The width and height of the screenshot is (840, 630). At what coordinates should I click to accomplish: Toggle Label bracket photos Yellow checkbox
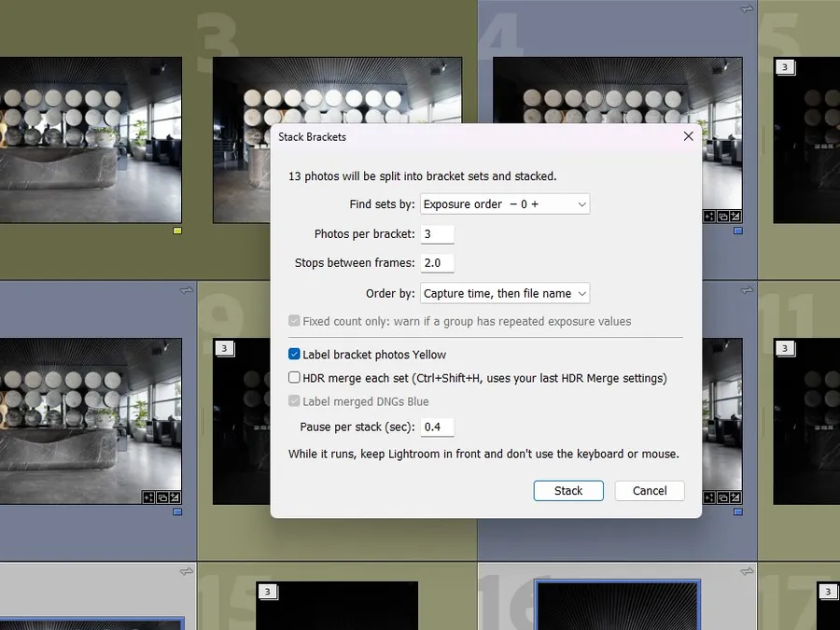(x=294, y=354)
